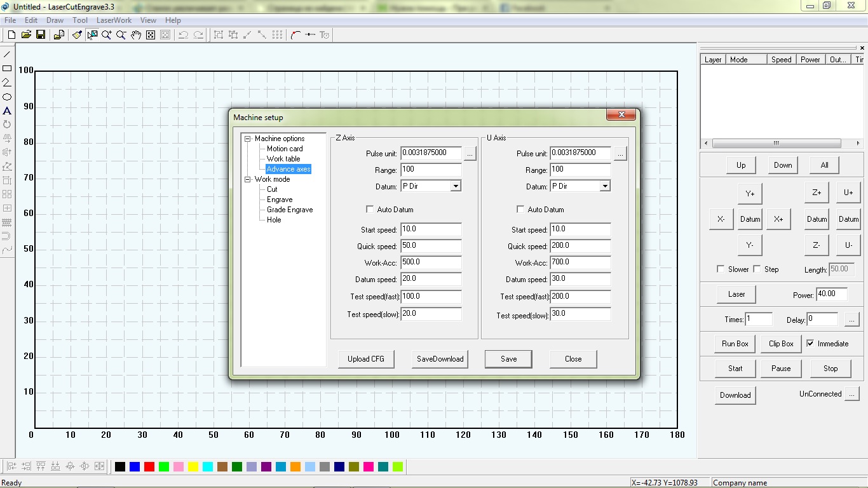
Task: Uncheck the Immediate checkbox
Action: tap(810, 344)
